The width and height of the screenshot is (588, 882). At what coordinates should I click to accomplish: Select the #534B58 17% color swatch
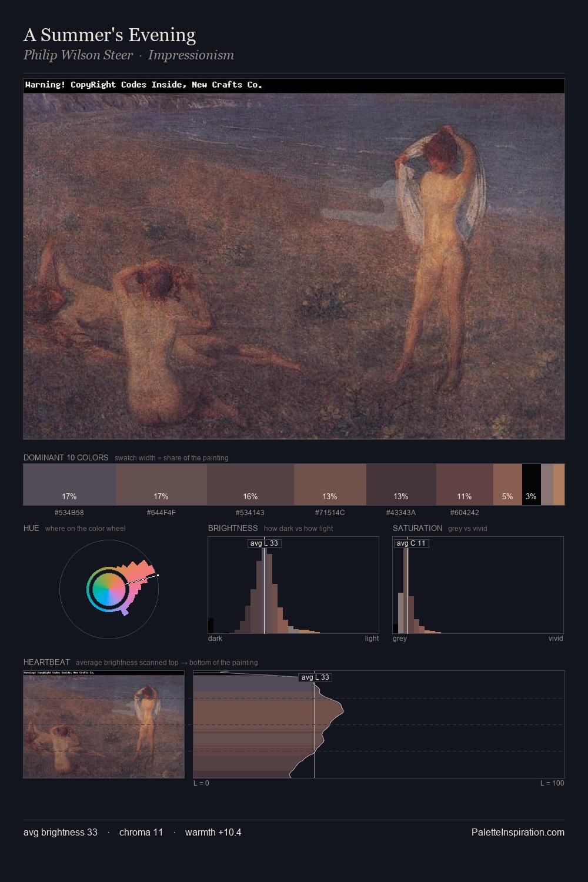click(69, 485)
